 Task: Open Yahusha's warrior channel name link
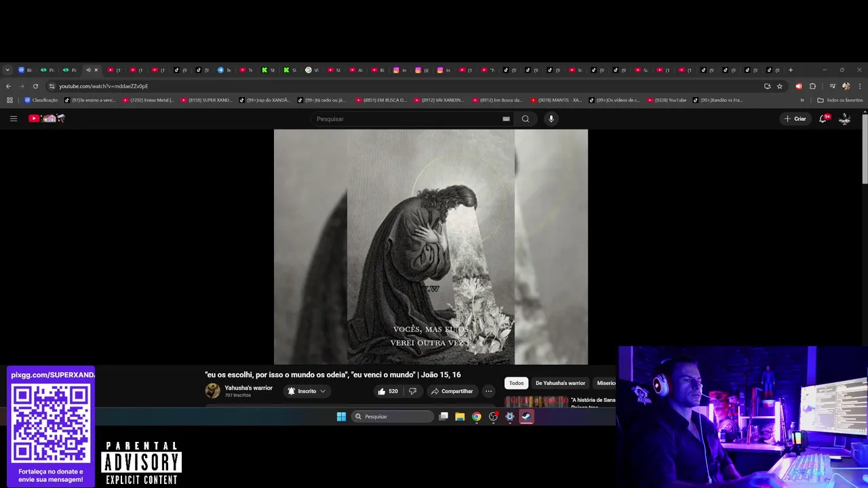(x=248, y=388)
